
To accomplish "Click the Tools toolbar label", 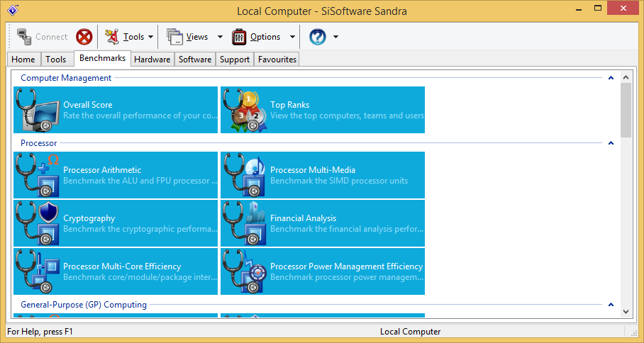I will click(x=133, y=37).
